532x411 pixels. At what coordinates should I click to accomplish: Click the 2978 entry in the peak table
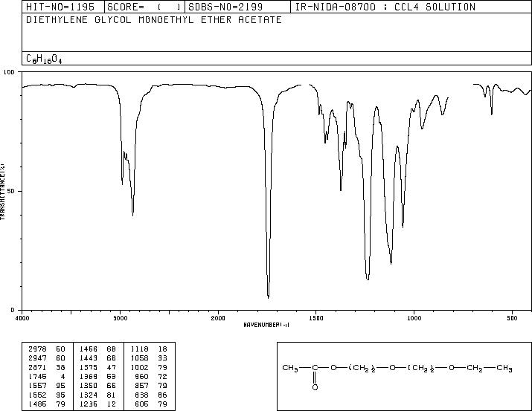[38, 349]
